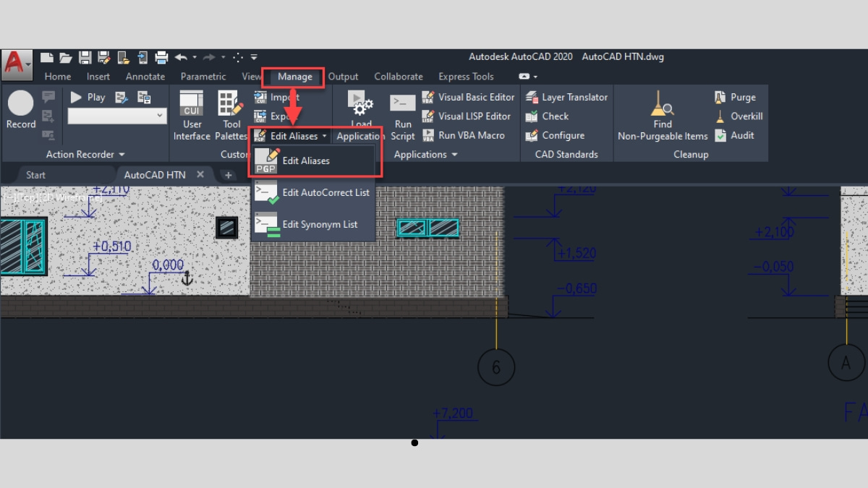Viewport: 868px width, 488px height.
Task: Open the Parametric ribbon tab
Action: tap(203, 77)
